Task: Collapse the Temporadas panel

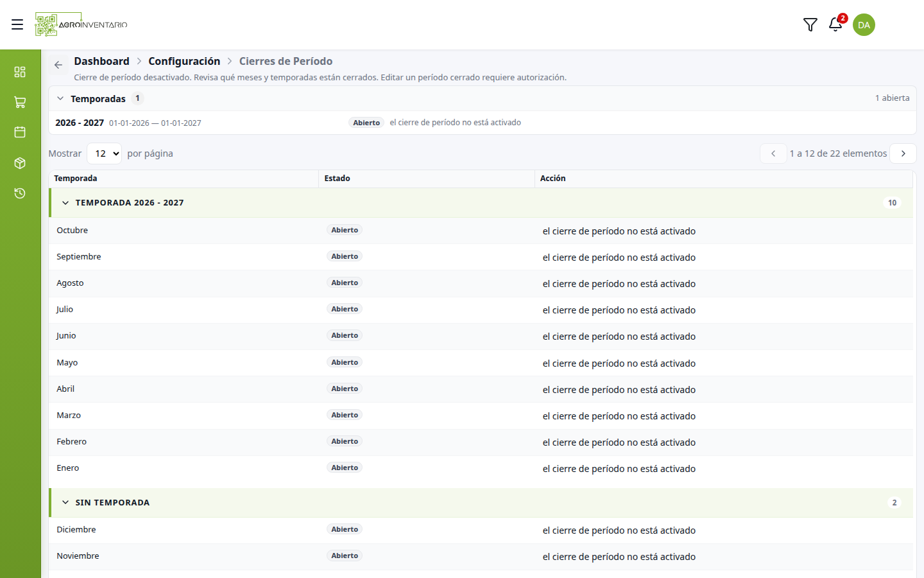Action: pyautogui.click(x=60, y=98)
